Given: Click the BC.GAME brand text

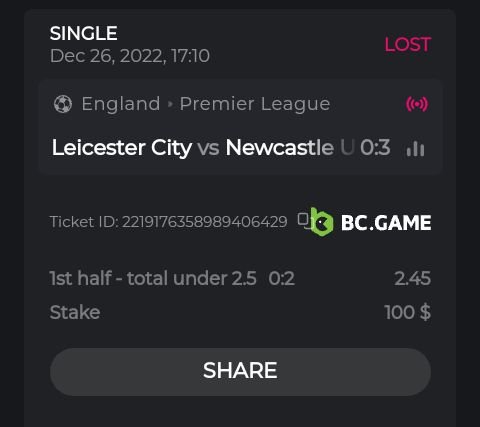Looking at the screenshot, I should coord(386,222).
